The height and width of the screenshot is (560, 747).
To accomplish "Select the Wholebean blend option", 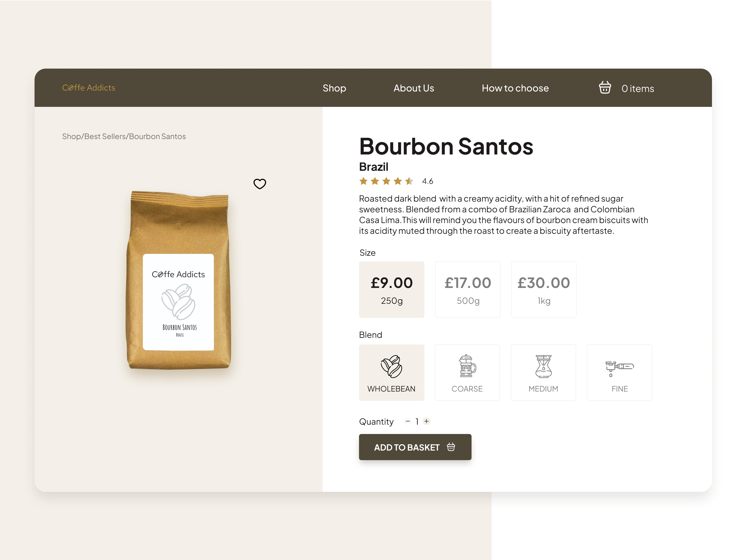I will pyautogui.click(x=391, y=372).
